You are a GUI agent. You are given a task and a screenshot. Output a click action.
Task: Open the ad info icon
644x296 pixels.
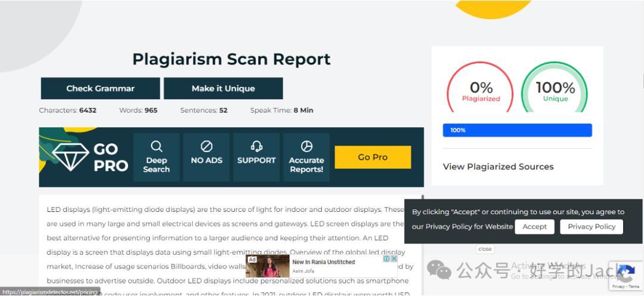(x=386, y=259)
